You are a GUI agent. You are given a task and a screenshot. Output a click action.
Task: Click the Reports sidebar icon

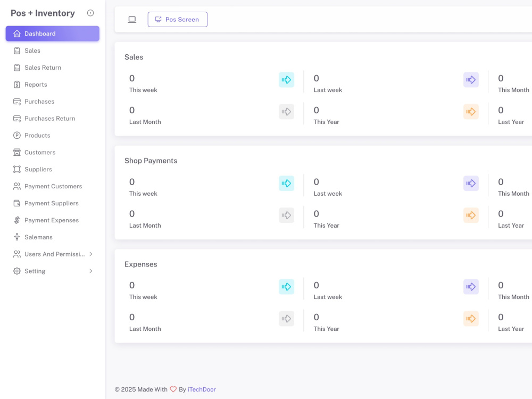(17, 85)
